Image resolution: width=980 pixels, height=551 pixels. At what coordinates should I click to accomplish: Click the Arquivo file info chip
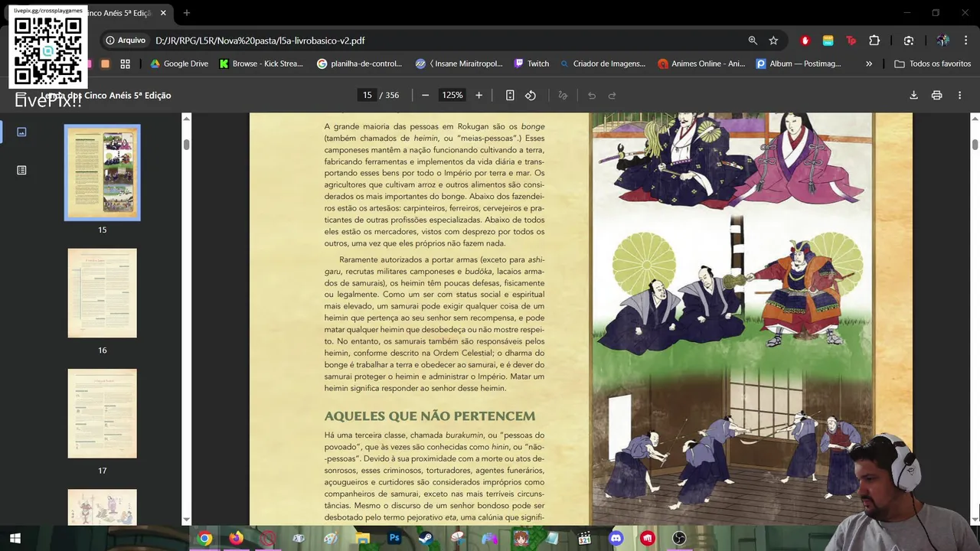click(x=126, y=41)
